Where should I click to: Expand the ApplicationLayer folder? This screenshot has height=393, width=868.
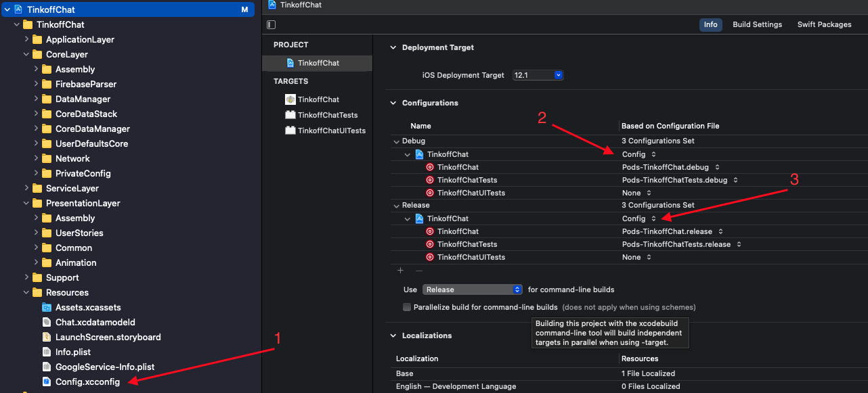coord(26,39)
